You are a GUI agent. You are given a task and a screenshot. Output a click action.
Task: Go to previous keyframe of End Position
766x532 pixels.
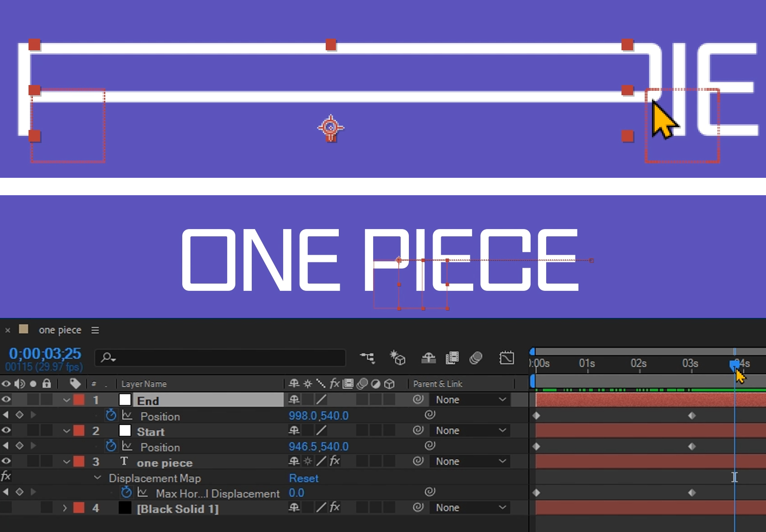[6, 415]
